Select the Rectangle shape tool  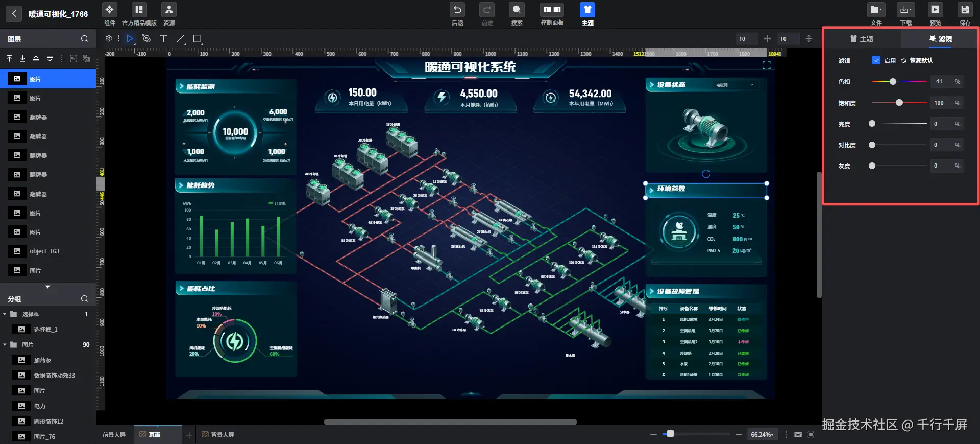[x=198, y=38]
